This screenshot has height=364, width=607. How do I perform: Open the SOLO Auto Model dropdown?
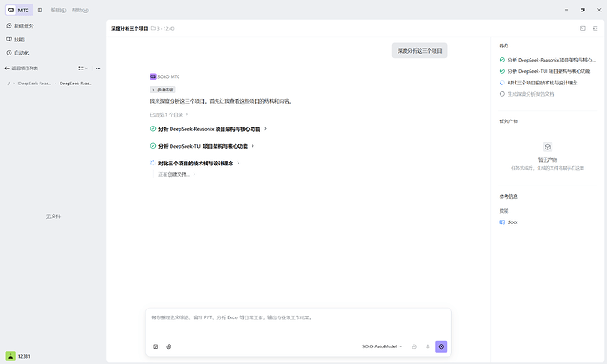(x=382, y=346)
